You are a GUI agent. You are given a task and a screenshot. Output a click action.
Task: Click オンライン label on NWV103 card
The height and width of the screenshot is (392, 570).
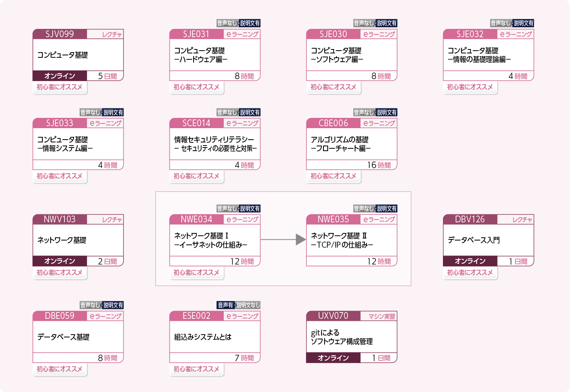[x=60, y=261]
